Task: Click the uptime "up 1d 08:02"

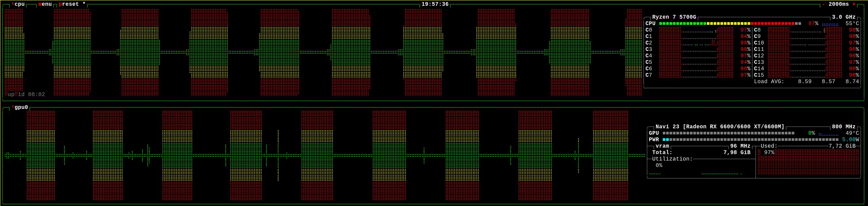Action: pyautogui.click(x=26, y=94)
